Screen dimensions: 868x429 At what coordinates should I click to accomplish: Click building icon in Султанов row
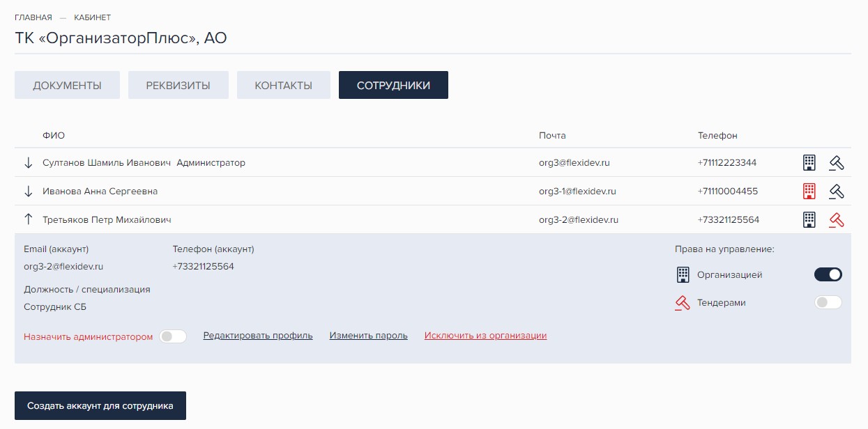click(809, 163)
